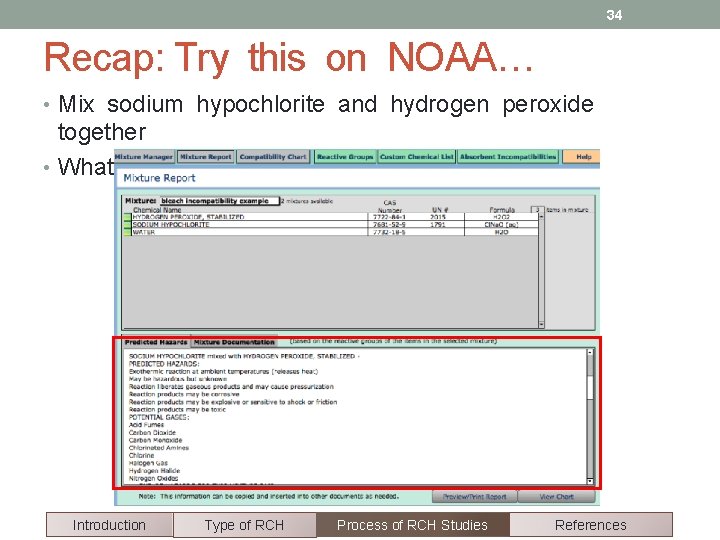The image size is (720, 540).
Task: Click the Exothermic reaction hazard line
Action: coord(224,371)
